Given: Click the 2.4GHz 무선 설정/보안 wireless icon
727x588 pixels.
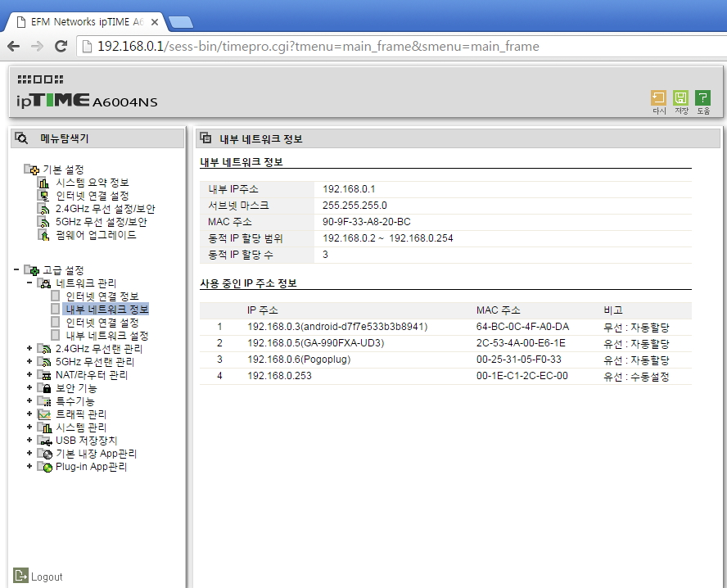Looking at the screenshot, I should click(44, 209).
